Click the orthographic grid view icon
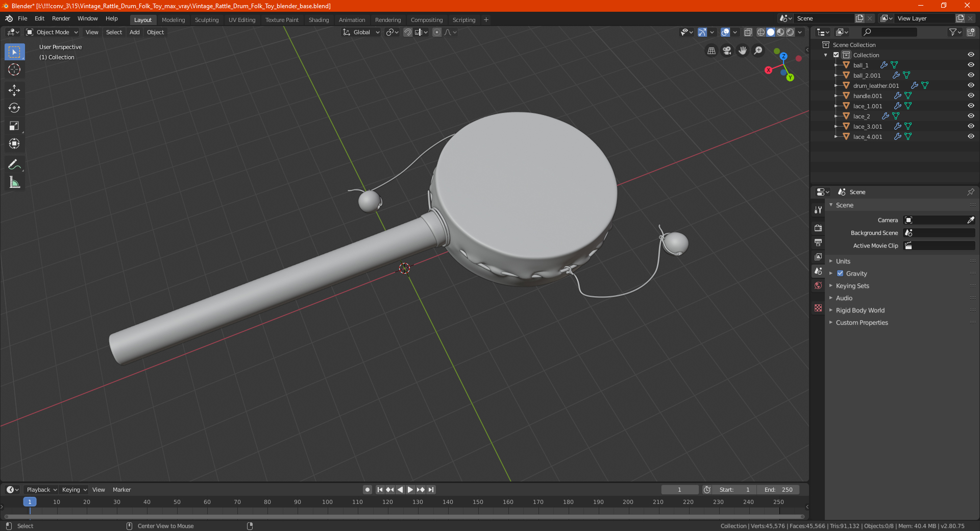The height and width of the screenshot is (531, 980). click(x=711, y=51)
